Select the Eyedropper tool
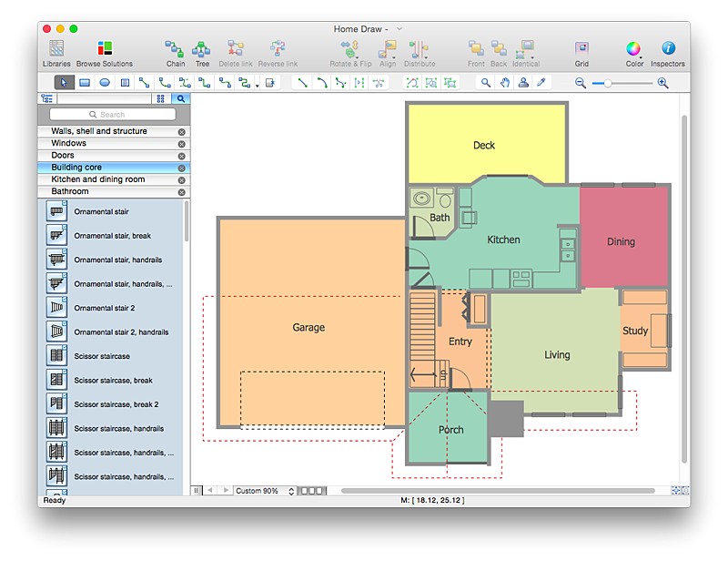This screenshot has height=561, width=728. (543, 82)
